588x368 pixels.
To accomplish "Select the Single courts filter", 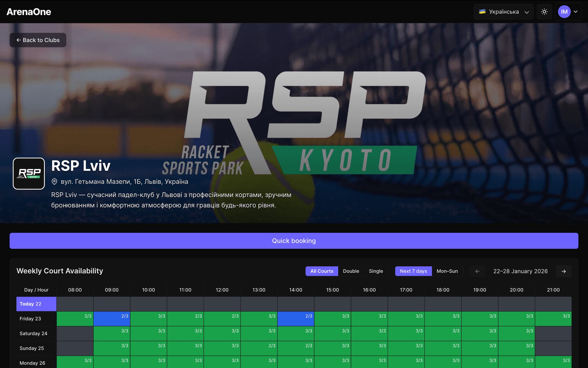I will 376,271.
